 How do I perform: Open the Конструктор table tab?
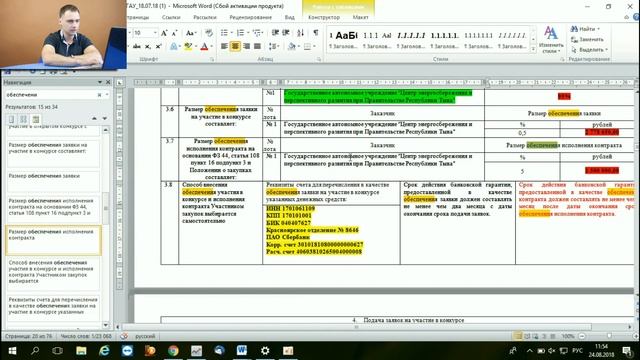(x=324, y=18)
